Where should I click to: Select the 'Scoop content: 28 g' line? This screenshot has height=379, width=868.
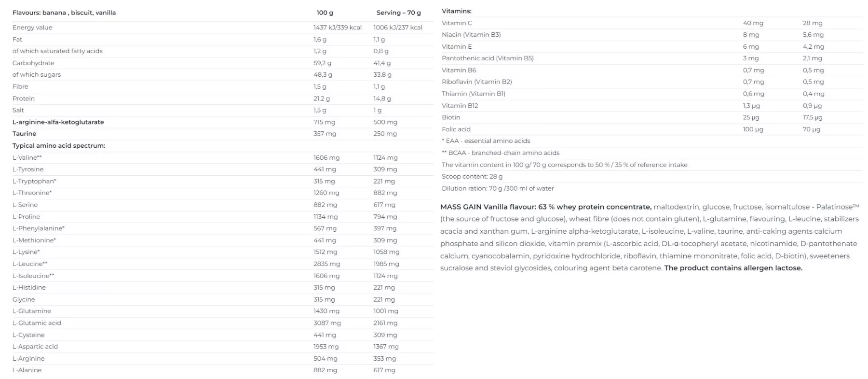click(x=472, y=177)
